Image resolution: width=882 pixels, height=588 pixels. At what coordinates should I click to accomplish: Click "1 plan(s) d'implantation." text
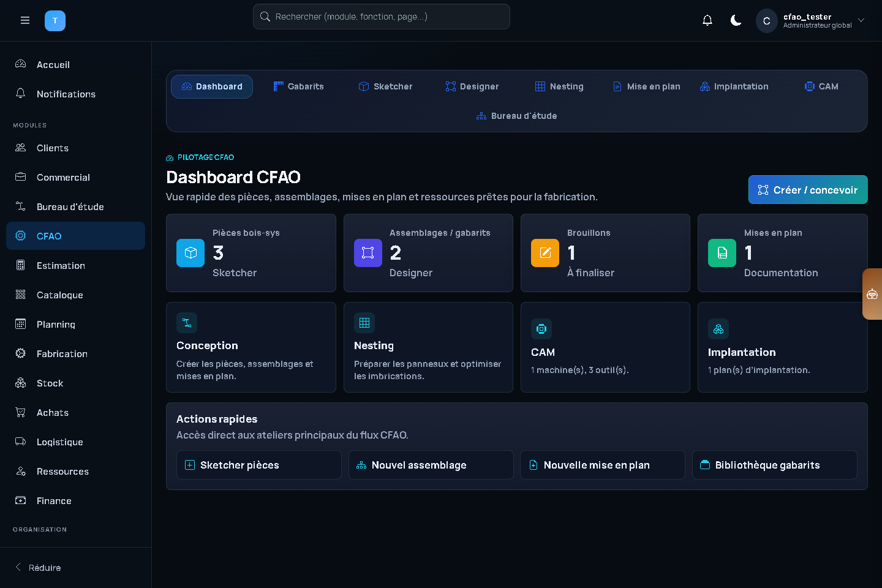(759, 370)
